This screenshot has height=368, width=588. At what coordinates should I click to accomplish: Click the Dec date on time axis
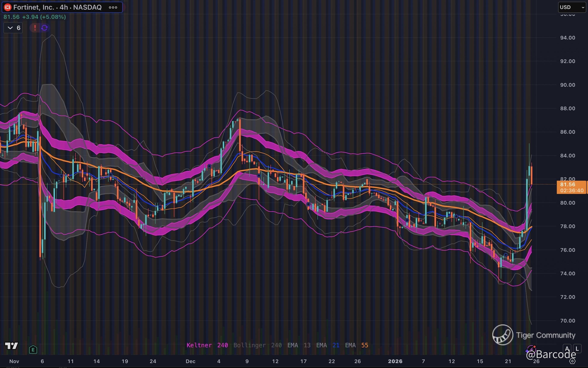(x=190, y=361)
